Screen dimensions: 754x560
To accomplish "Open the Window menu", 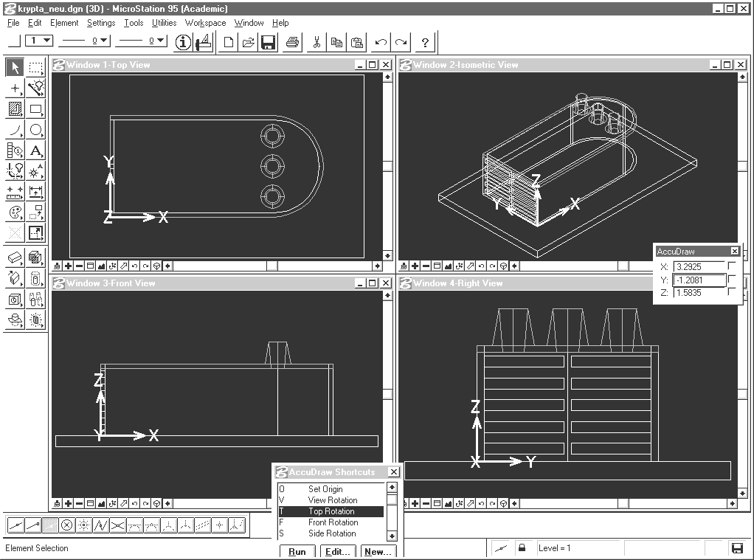I will tap(249, 23).
